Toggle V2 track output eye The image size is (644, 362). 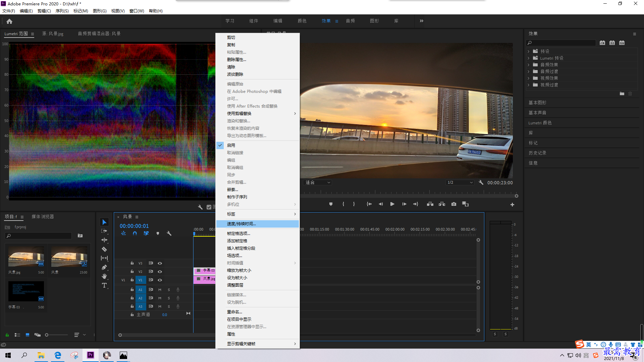[160, 272]
